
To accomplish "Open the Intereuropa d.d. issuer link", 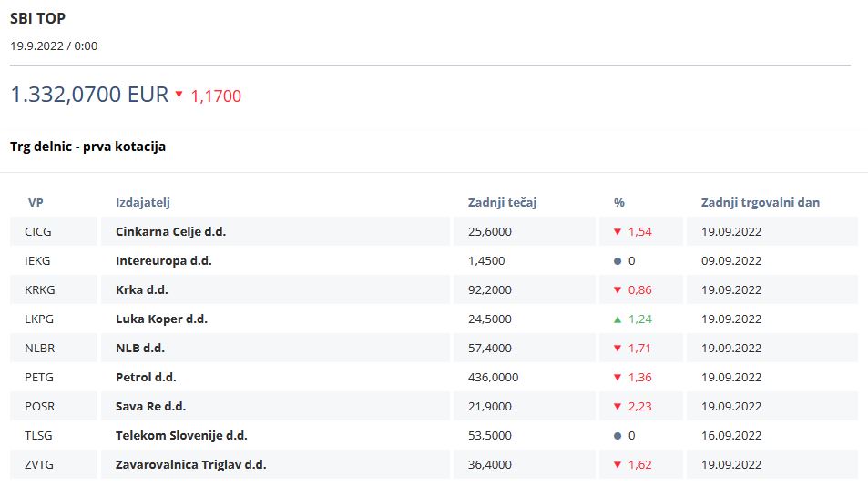I will pyautogui.click(x=163, y=260).
